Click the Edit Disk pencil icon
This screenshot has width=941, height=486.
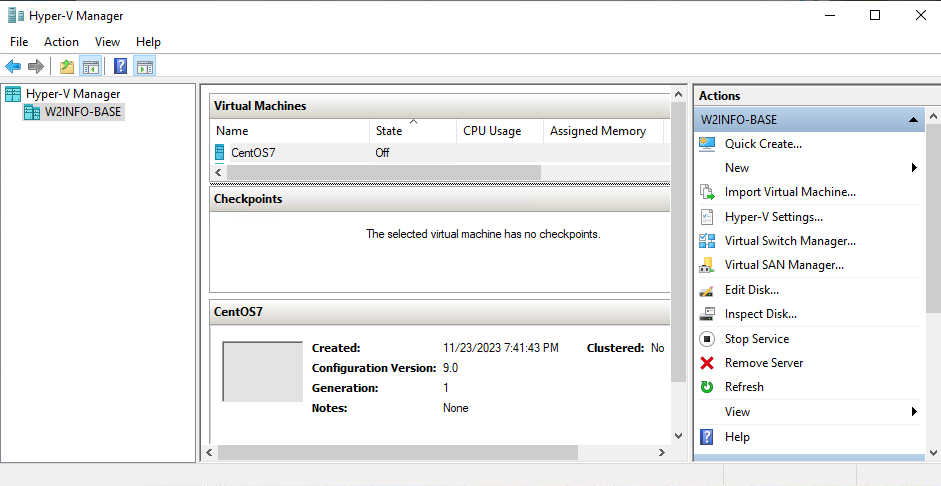coord(707,290)
